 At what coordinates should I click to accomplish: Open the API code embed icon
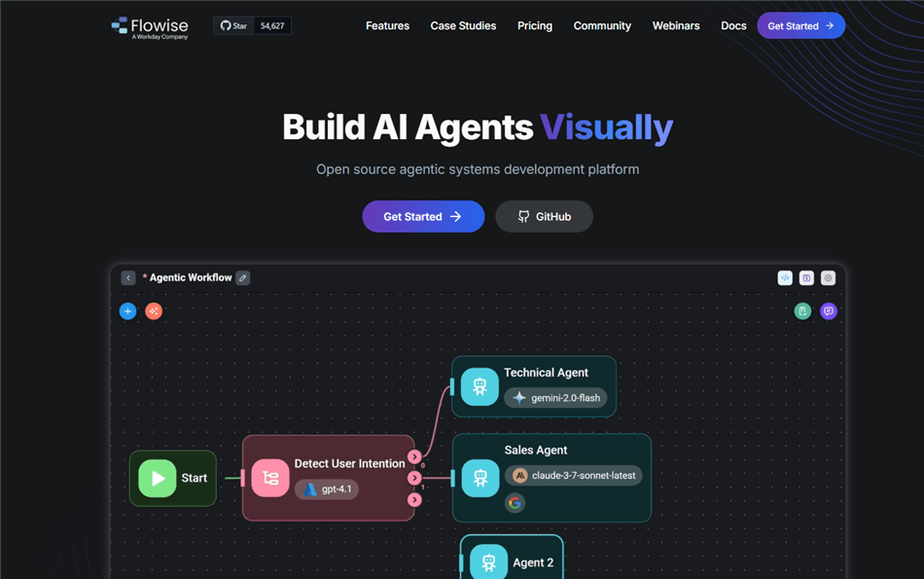(x=785, y=277)
